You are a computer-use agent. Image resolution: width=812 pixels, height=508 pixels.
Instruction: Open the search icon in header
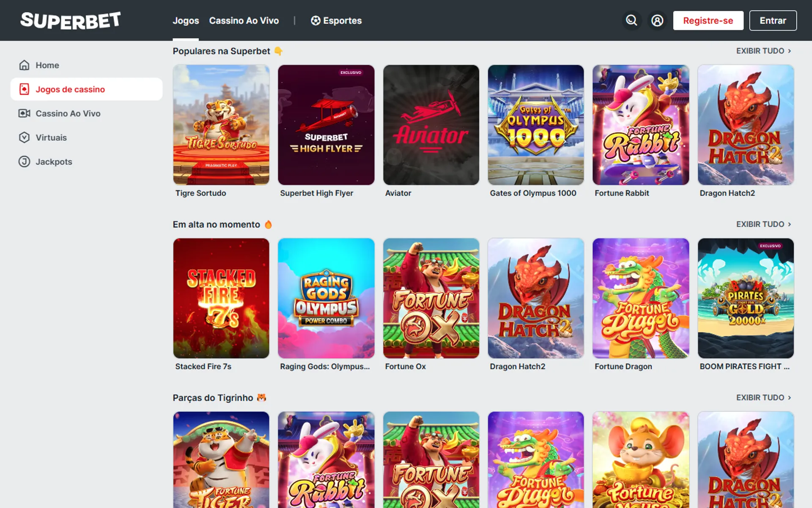(x=631, y=20)
